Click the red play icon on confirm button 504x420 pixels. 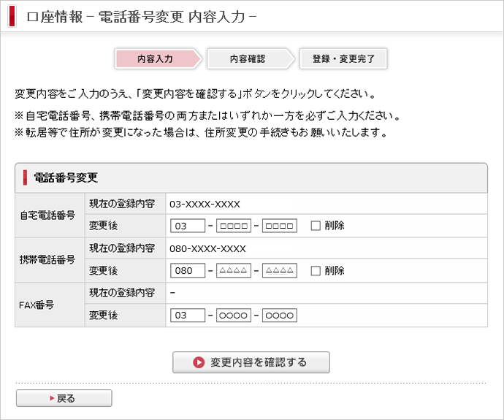pos(199,362)
